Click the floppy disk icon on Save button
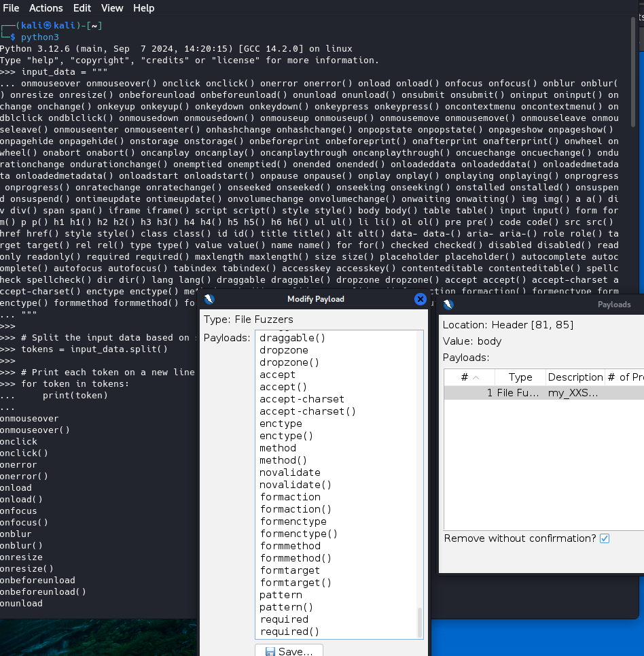The height and width of the screenshot is (656, 644). click(270, 651)
